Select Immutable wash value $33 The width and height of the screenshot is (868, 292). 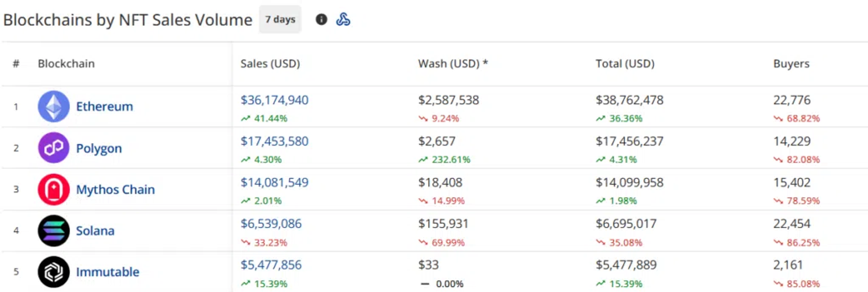click(x=428, y=264)
